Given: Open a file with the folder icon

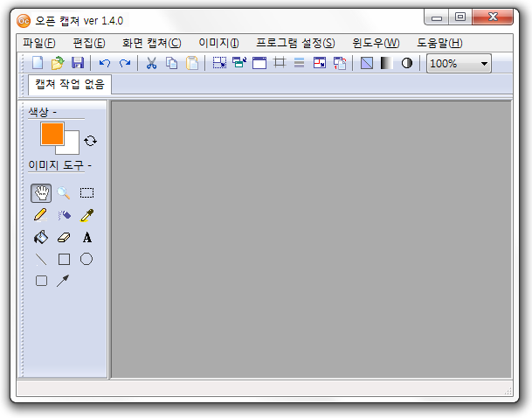Looking at the screenshot, I should (58, 63).
